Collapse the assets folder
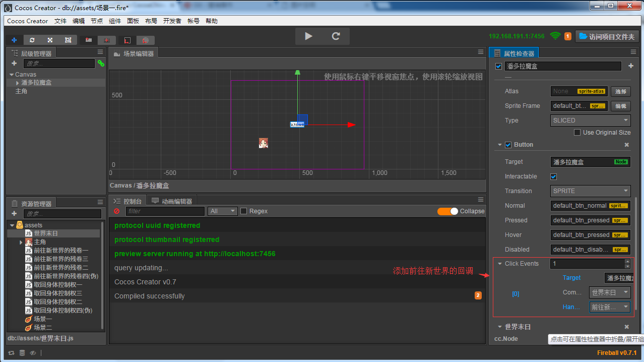Screen dimensions: 644x362 12,225
